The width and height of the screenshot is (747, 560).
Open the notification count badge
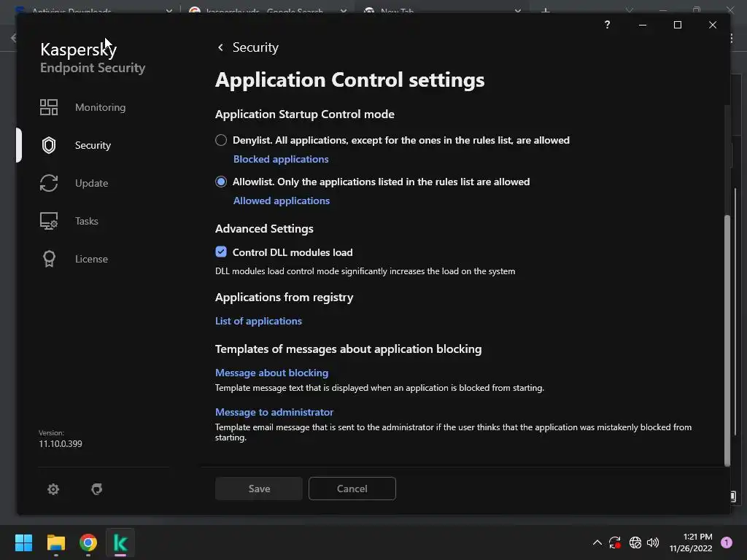(727, 542)
